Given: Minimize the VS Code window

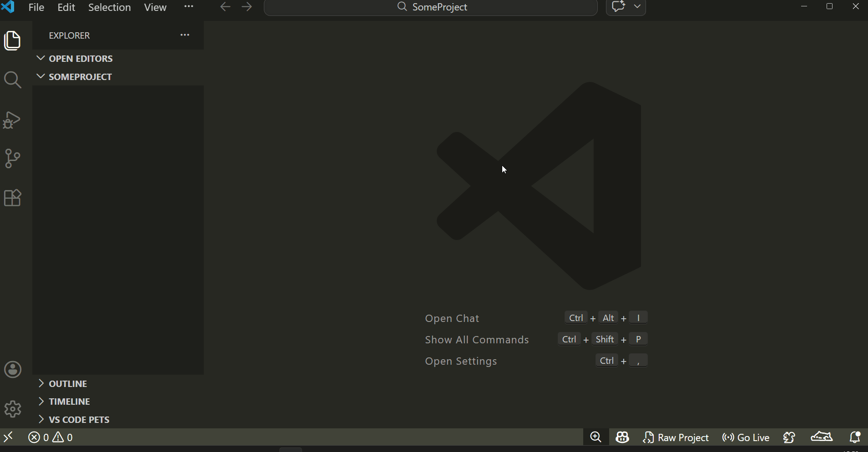Looking at the screenshot, I should [x=804, y=6].
